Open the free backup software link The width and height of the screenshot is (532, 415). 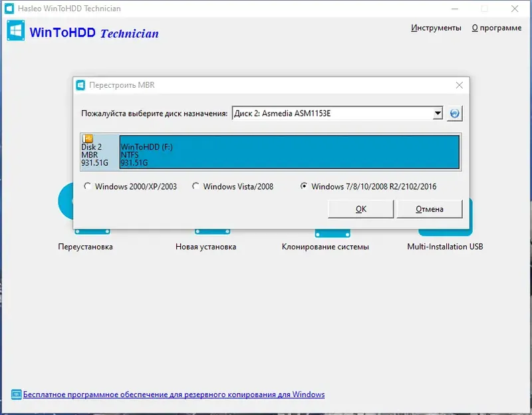coord(174,394)
